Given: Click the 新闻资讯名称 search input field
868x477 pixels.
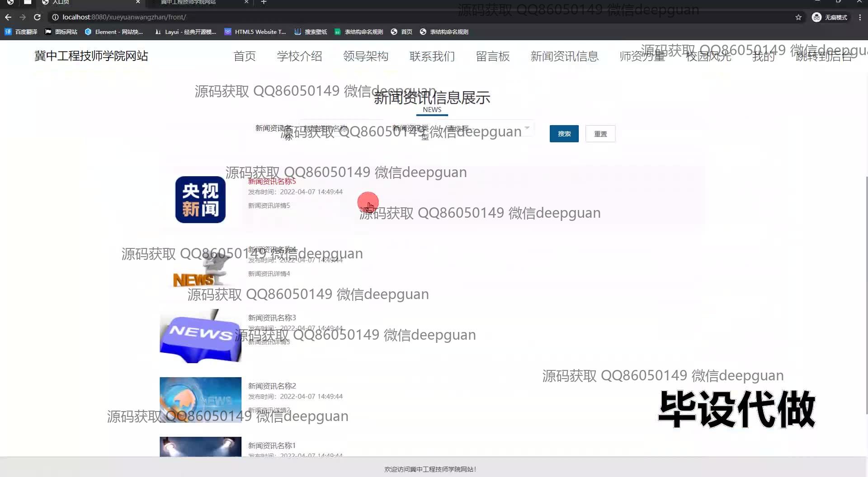Looking at the screenshot, I should pos(341,128).
